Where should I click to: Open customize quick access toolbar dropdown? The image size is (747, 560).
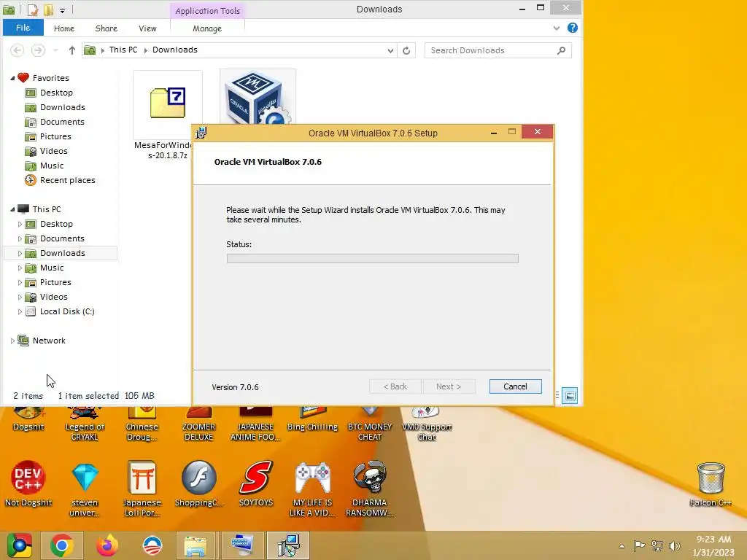[63, 10]
